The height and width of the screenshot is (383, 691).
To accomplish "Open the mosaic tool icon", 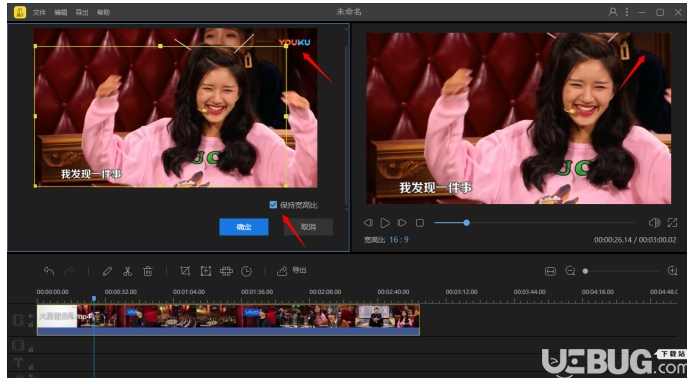I will tap(227, 271).
